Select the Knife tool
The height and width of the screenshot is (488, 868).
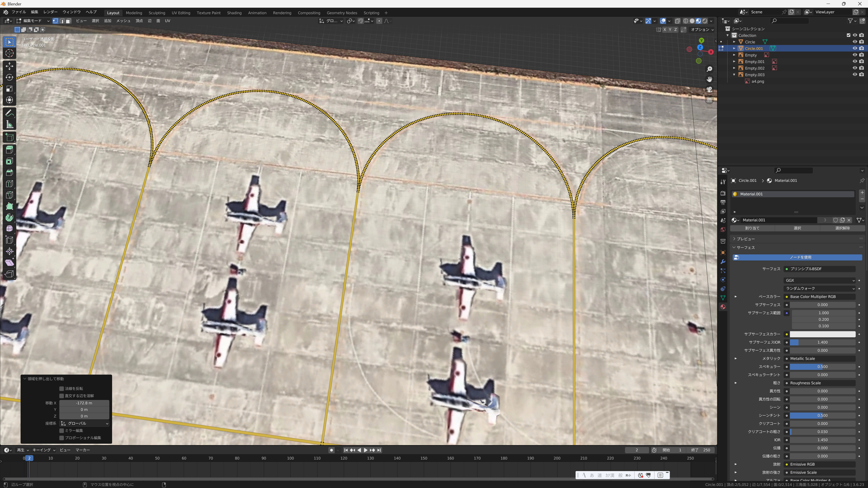coord(9,195)
